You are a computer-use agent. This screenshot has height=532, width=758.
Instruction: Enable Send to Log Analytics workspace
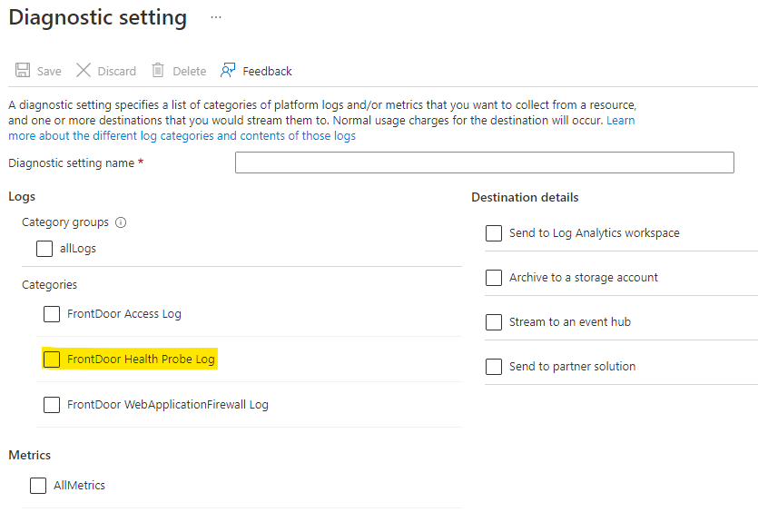(493, 233)
